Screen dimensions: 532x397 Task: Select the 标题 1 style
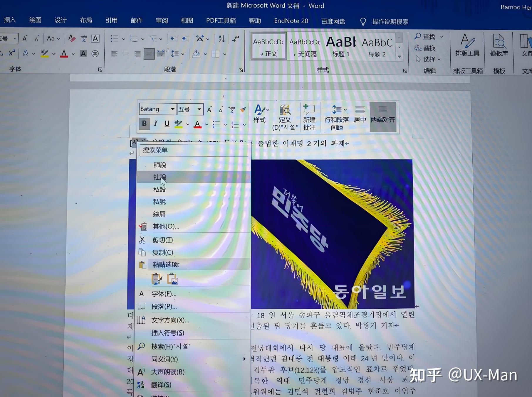(x=341, y=47)
